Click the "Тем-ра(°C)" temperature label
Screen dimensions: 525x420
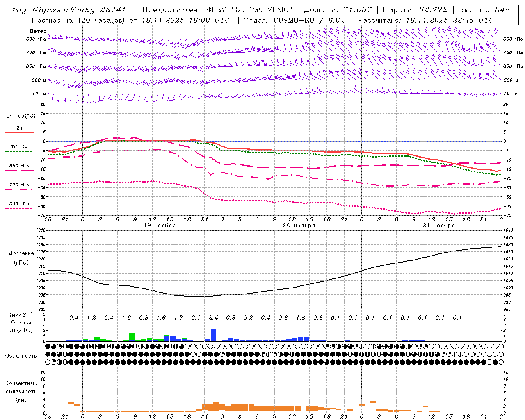point(19,116)
